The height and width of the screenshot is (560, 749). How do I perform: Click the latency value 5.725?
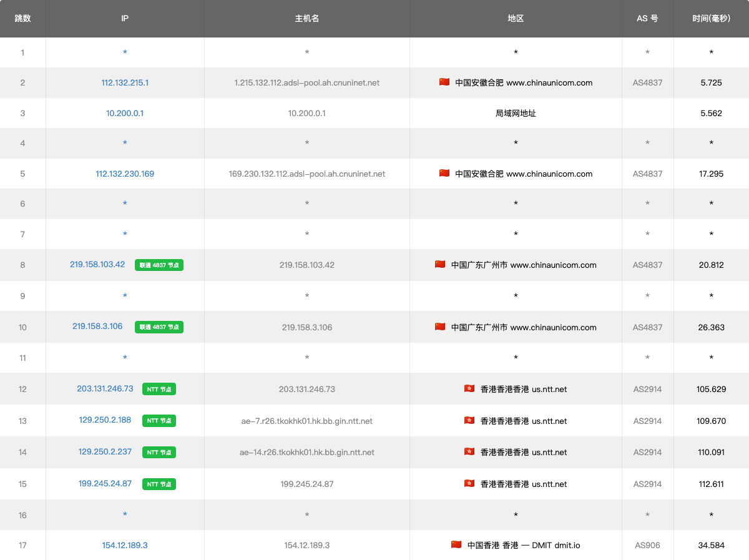coord(712,82)
